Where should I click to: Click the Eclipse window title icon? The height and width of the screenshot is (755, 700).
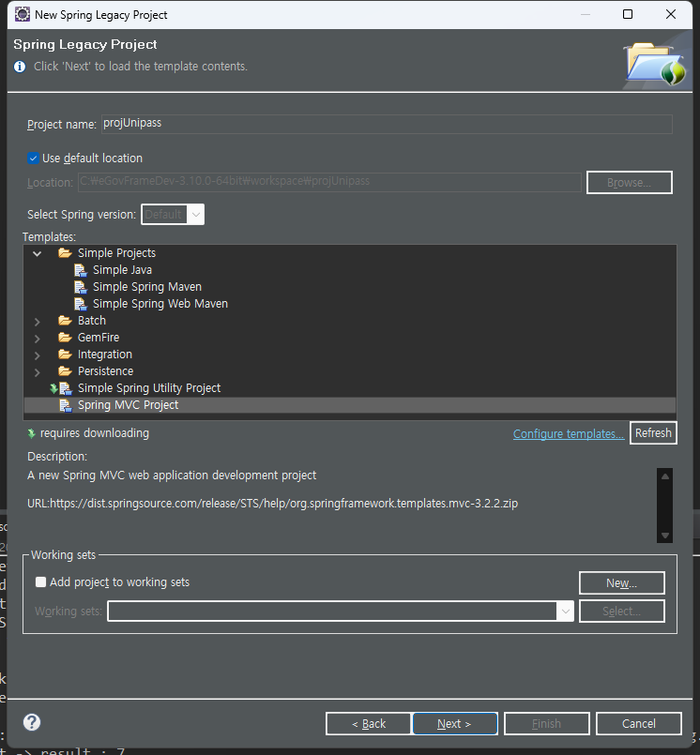[23, 14]
